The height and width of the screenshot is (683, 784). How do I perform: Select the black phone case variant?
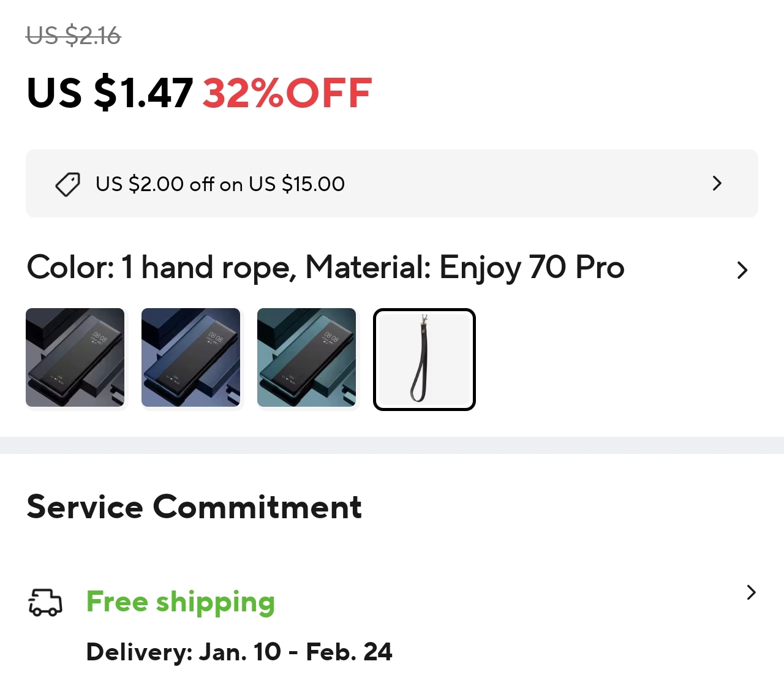(x=75, y=357)
